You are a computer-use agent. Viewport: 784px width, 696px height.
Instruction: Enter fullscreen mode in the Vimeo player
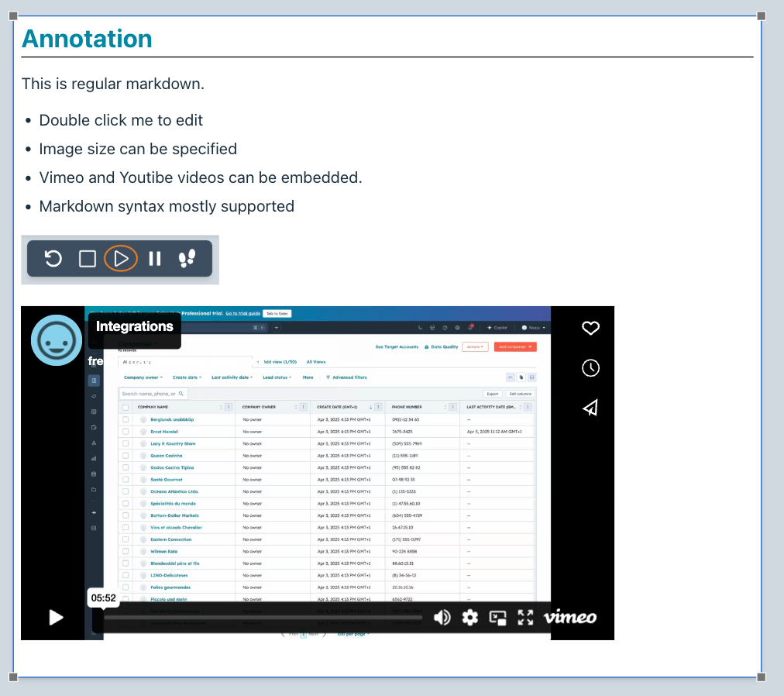click(526, 617)
